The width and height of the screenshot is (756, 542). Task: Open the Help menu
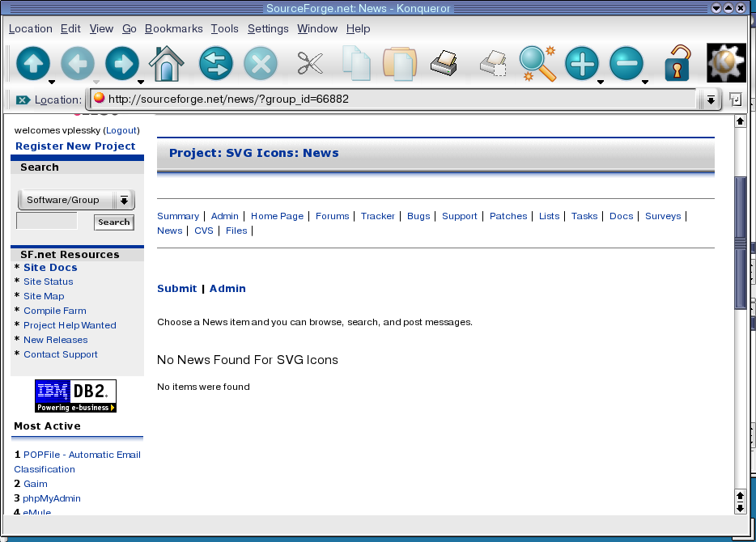click(x=359, y=29)
